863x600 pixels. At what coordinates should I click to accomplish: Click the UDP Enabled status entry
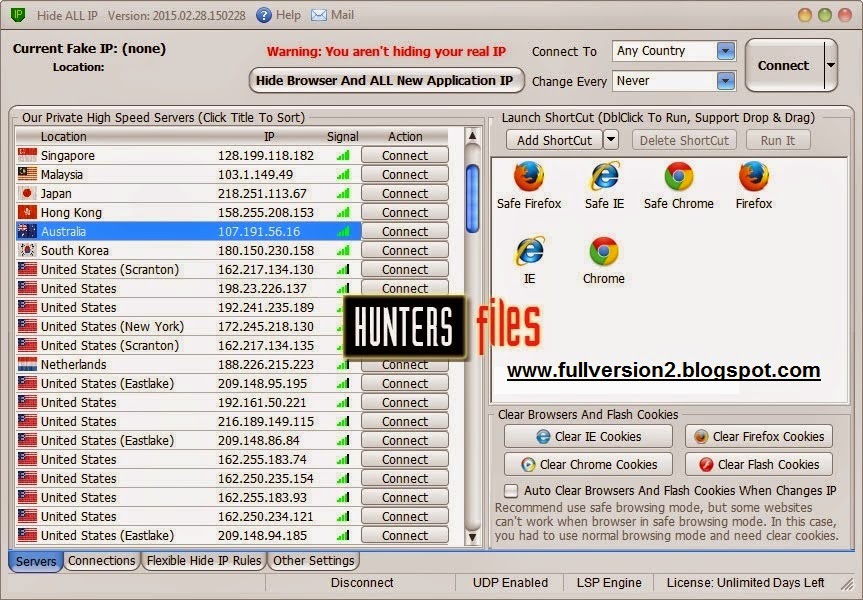coord(510,582)
